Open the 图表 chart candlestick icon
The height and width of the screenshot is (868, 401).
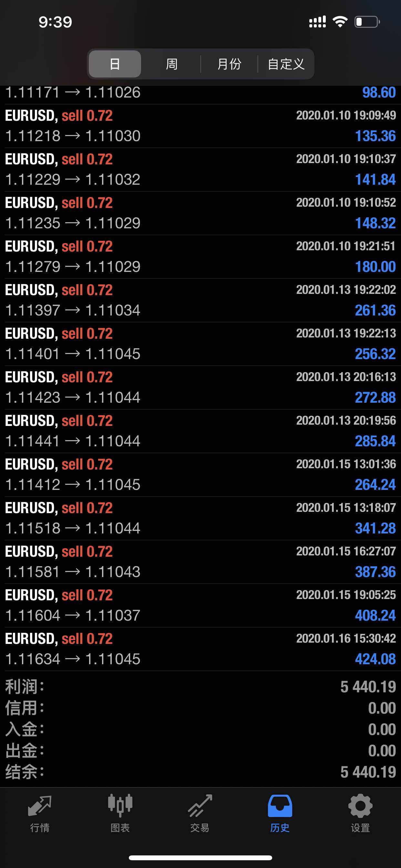click(x=120, y=807)
